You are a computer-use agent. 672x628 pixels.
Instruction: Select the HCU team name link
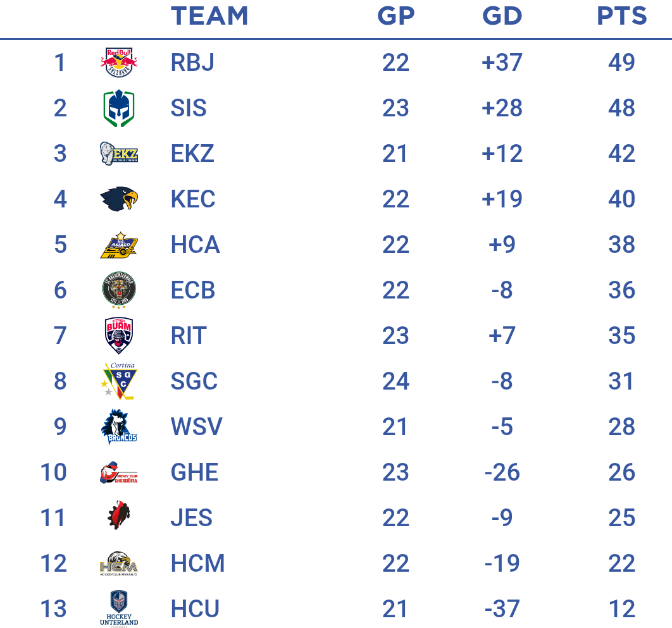[x=195, y=609]
